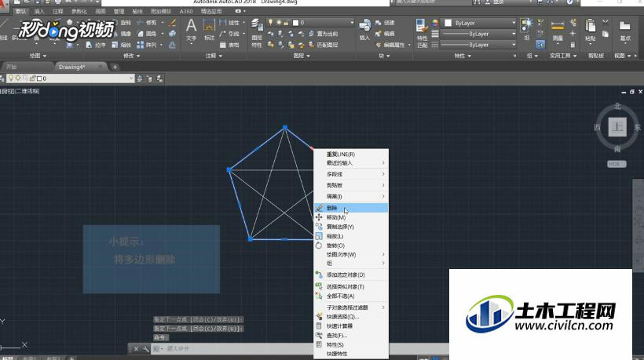
Task: Click the 线性 dimension tool
Action: [x=229, y=23]
